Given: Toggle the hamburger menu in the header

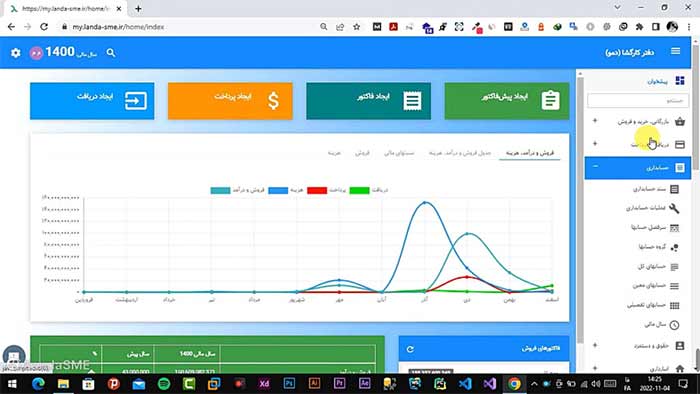Looking at the screenshot, I should coord(675,51).
